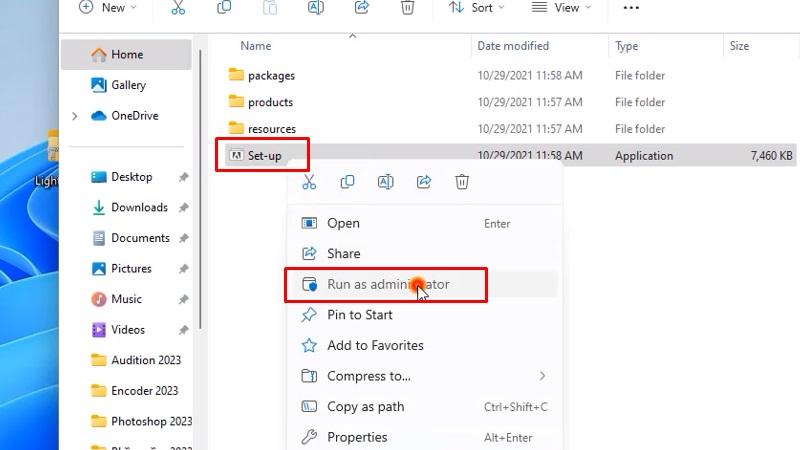This screenshot has height=450, width=800.
Task: Open the View dropdown menu
Action: [x=561, y=8]
